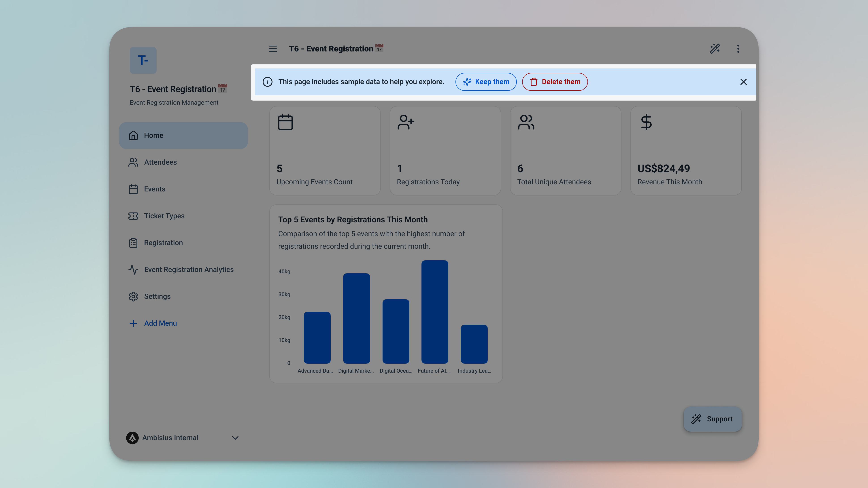Screen dimensions: 868x488
Task: Open the hamburger menu icon
Action: 273,49
